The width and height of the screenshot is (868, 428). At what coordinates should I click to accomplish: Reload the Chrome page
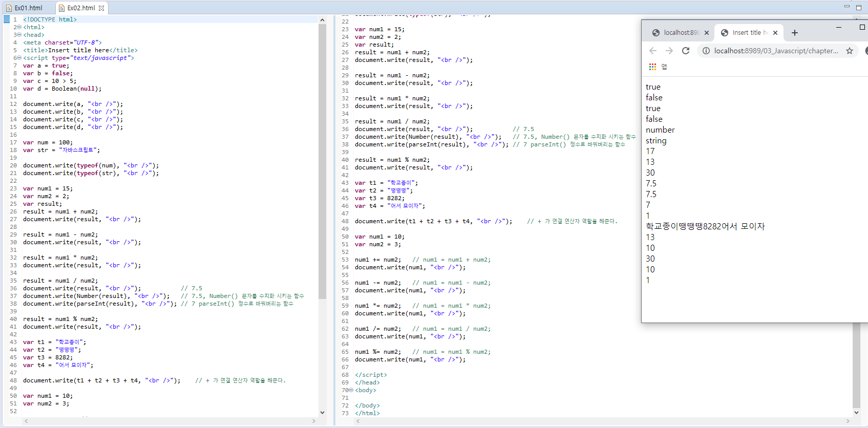point(686,51)
